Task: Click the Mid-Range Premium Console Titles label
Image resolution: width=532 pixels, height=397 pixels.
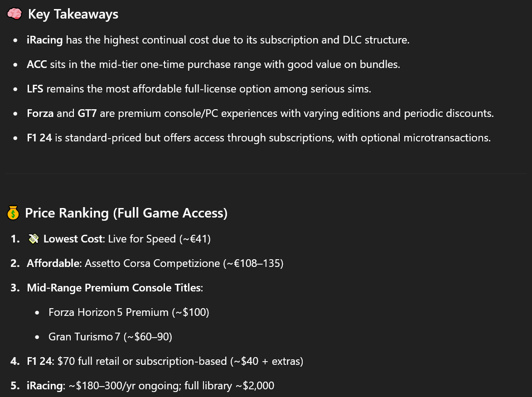Action: [114, 288]
